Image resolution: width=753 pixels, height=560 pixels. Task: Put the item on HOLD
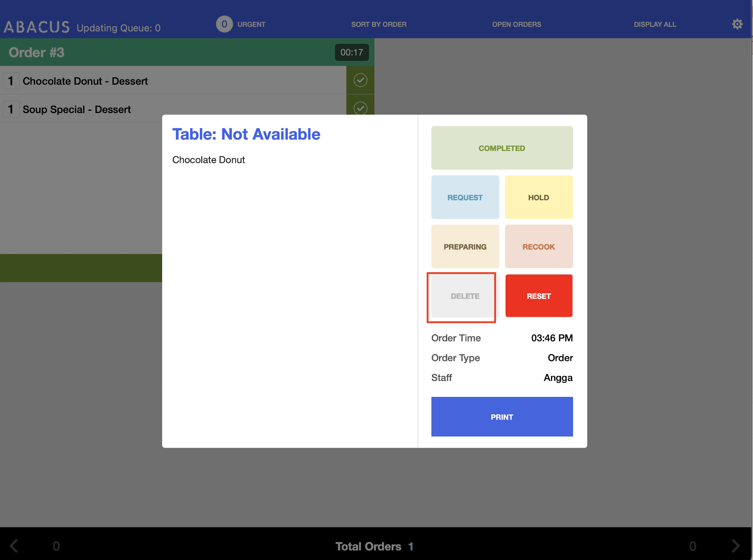(538, 197)
